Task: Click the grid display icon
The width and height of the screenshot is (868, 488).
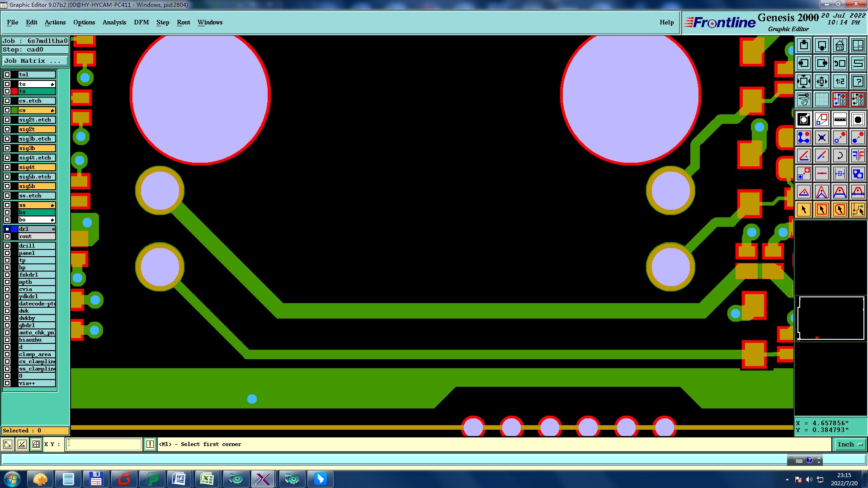Action: coord(821,99)
